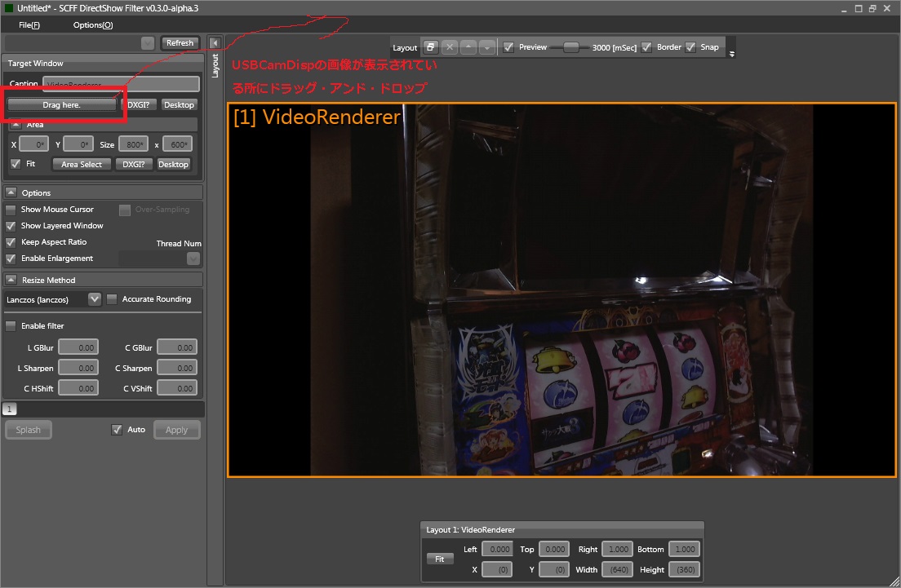Click the DXGI? button beside Area Select

(x=134, y=164)
